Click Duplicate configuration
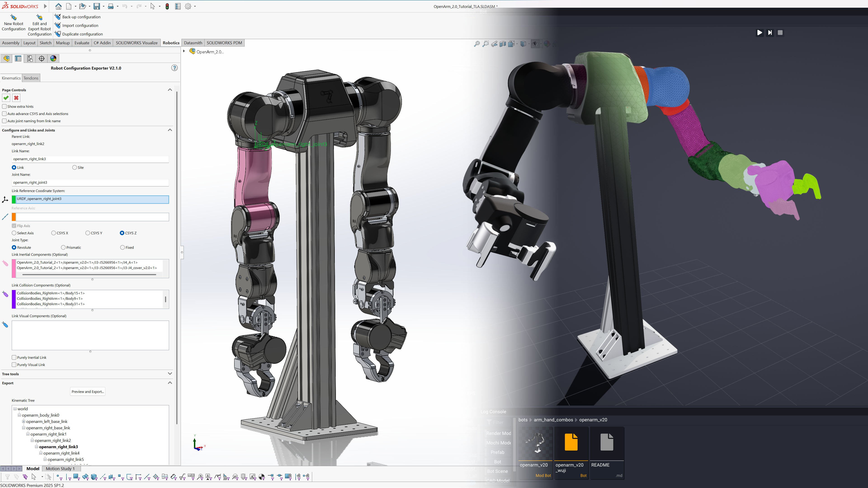 [x=79, y=34]
